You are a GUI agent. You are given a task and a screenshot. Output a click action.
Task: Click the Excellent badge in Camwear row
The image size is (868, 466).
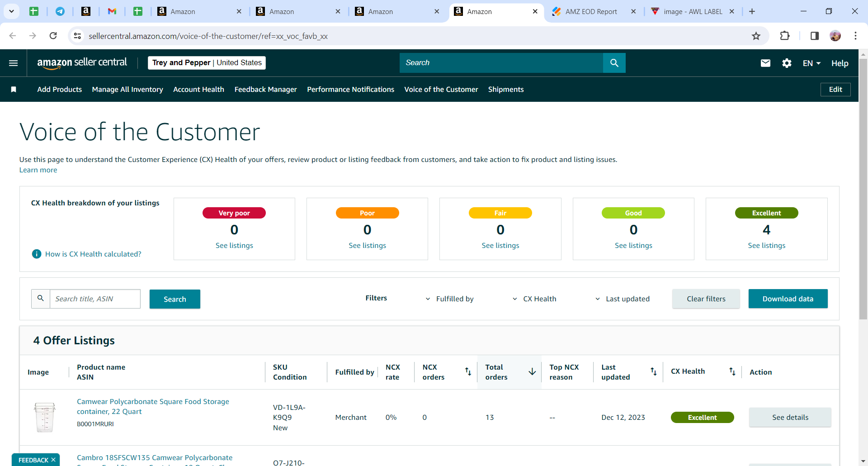[702, 417]
